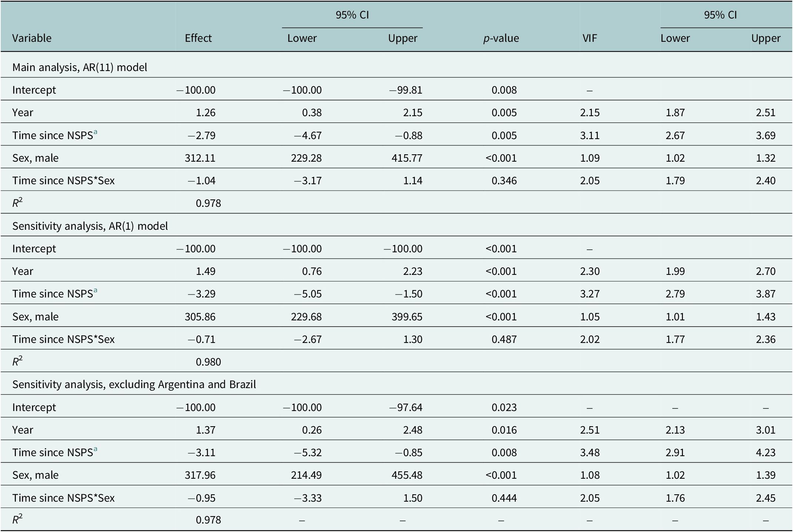Follow footnote 'a' under excluding Argentina and Brazil

(x=96, y=449)
